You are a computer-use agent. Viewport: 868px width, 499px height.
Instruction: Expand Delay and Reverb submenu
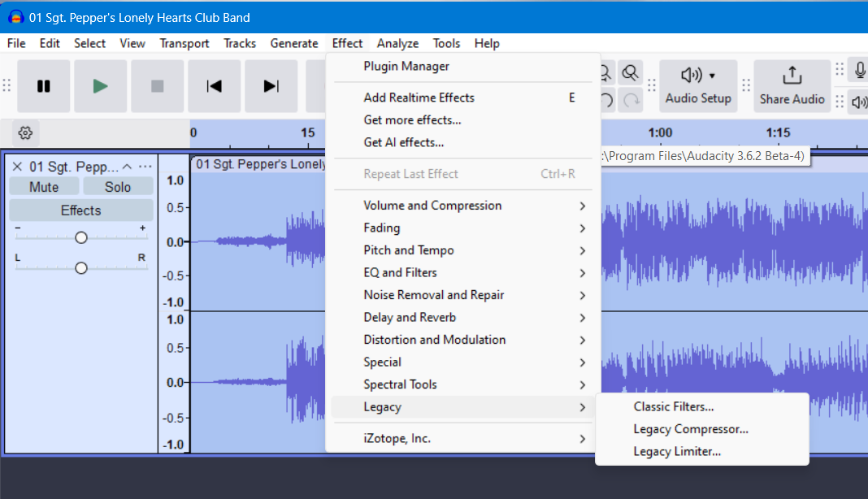(x=462, y=317)
